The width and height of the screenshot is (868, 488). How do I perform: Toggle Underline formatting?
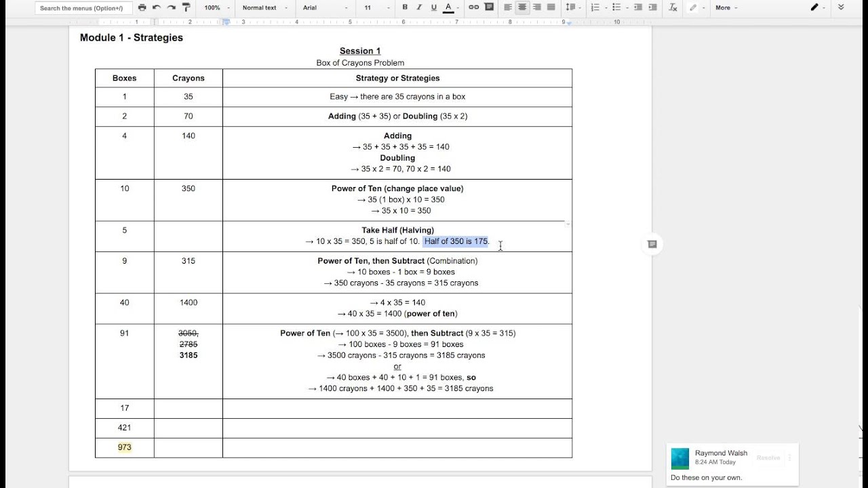433,7
